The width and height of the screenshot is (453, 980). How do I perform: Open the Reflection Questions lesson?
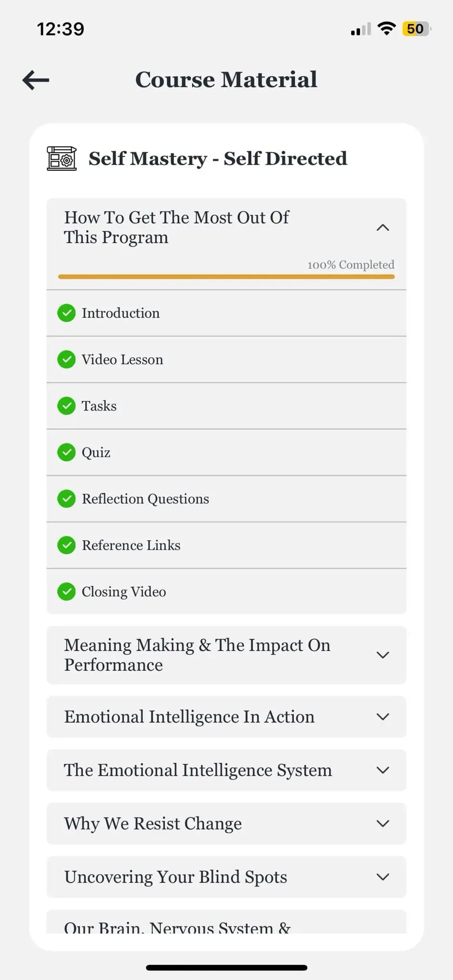pyautogui.click(x=146, y=499)
